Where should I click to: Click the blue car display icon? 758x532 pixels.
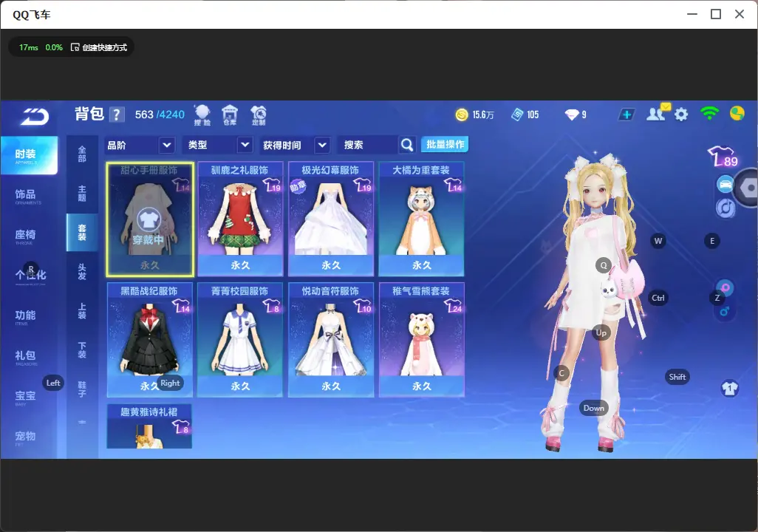click(725, 185)
